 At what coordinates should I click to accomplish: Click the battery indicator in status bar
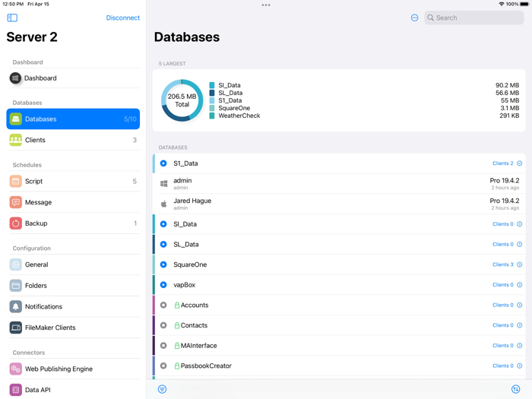point(524,4)
